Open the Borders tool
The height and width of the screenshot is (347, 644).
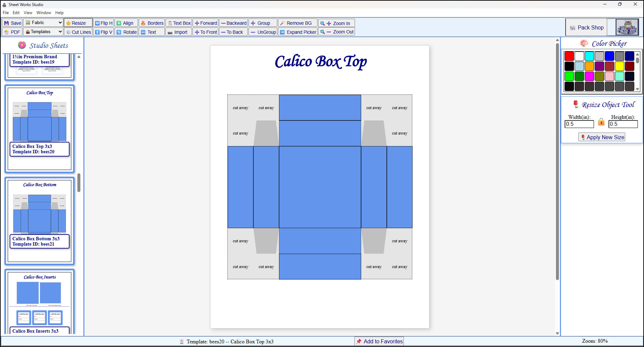(152, 23)
